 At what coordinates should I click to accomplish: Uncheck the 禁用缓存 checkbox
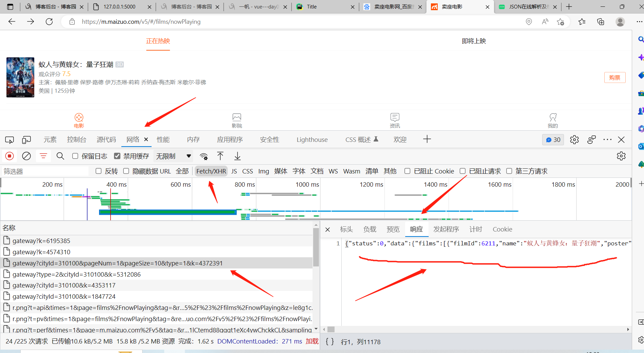[117, 156]
